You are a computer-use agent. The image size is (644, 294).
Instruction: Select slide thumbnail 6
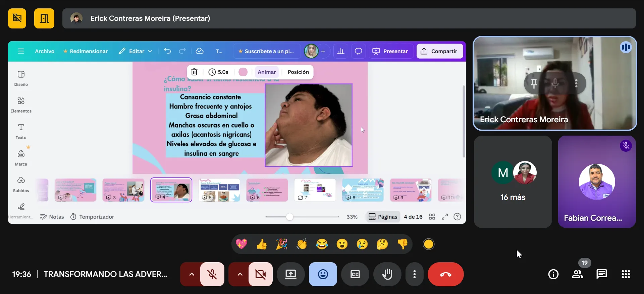click(267, 190)
